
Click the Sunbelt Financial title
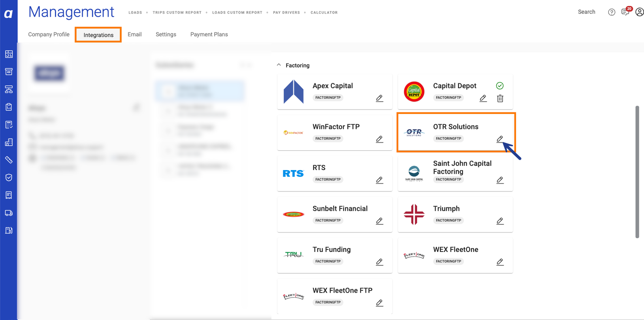340,208
